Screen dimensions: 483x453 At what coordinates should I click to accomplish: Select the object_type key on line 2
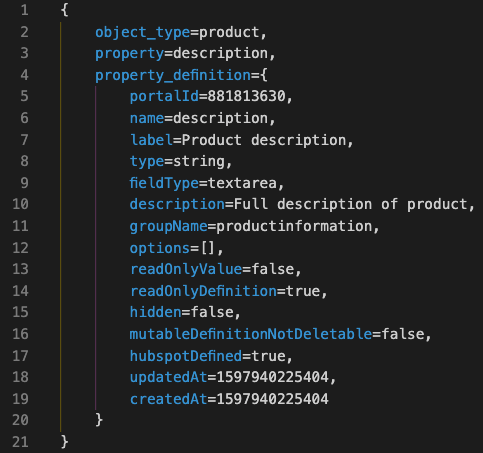[x=142, y=33]
